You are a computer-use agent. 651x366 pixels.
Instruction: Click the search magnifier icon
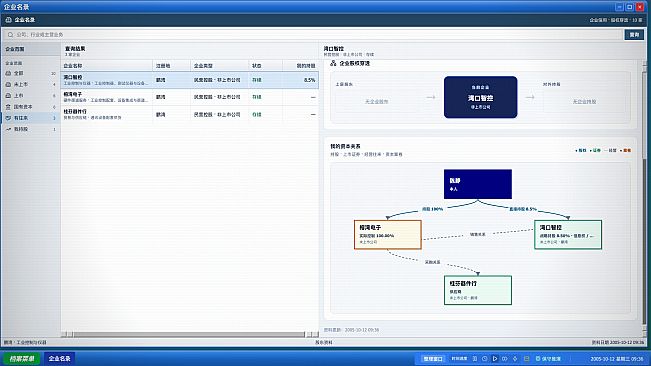10,34
